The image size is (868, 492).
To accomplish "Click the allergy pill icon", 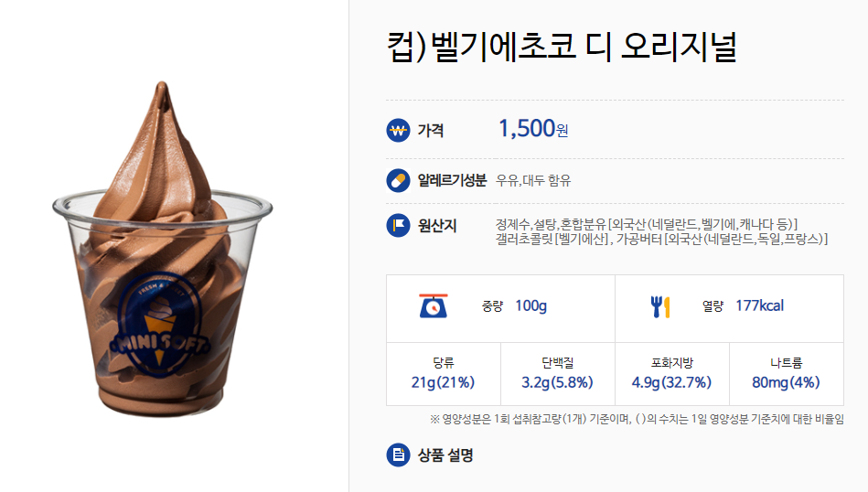I will tap(398, 180).
